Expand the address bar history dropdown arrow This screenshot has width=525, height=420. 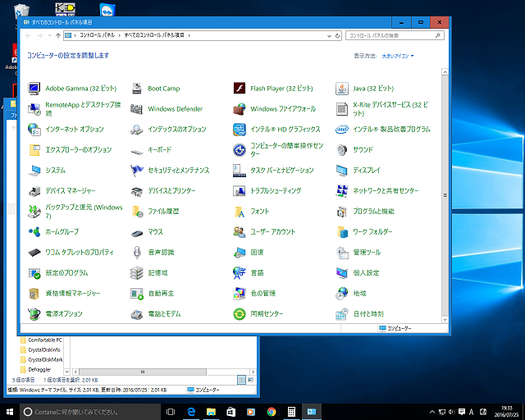pos(329,35)
